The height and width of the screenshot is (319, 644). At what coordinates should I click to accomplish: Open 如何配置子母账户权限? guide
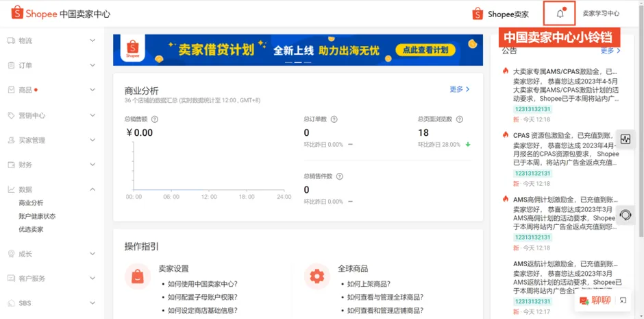pos(203,297)
